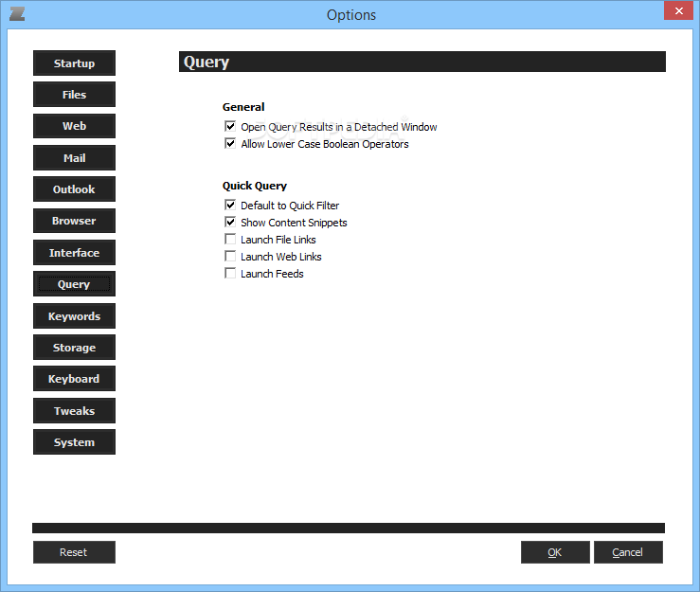Image resolution: width=700 pixels, height=592 pixels.
Task: Go to the Outlook options section
Action: [x=74, y=188]
